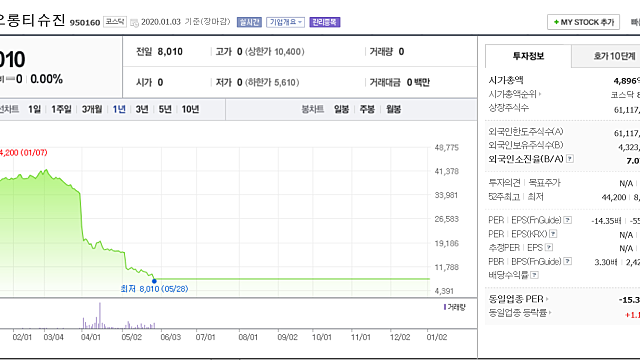Image resolution: width=640 pixels, height=360 pixels.
Task: Click the 상장주식수 label
Action: tap(509, 108)
